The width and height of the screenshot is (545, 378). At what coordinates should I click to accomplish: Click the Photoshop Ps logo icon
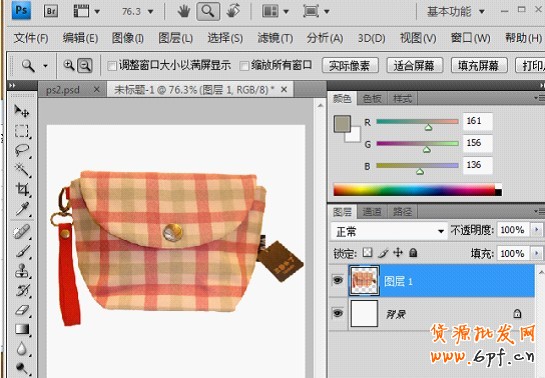click(x=21, y=10)
